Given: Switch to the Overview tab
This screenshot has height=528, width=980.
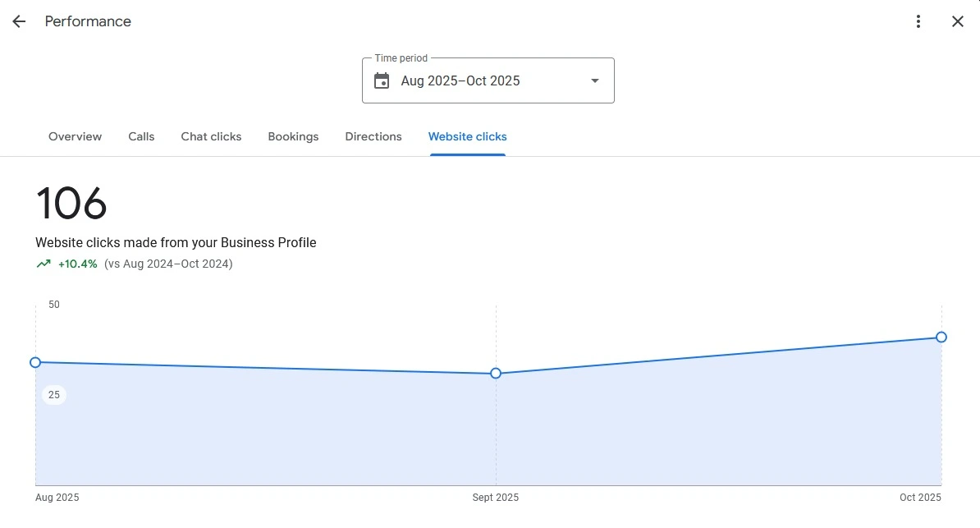Looking at the screenshot, I should pos(75,136).
